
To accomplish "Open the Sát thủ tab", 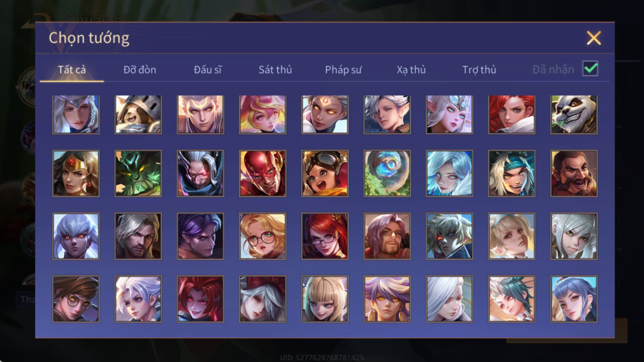I will [x=275, y=69].
